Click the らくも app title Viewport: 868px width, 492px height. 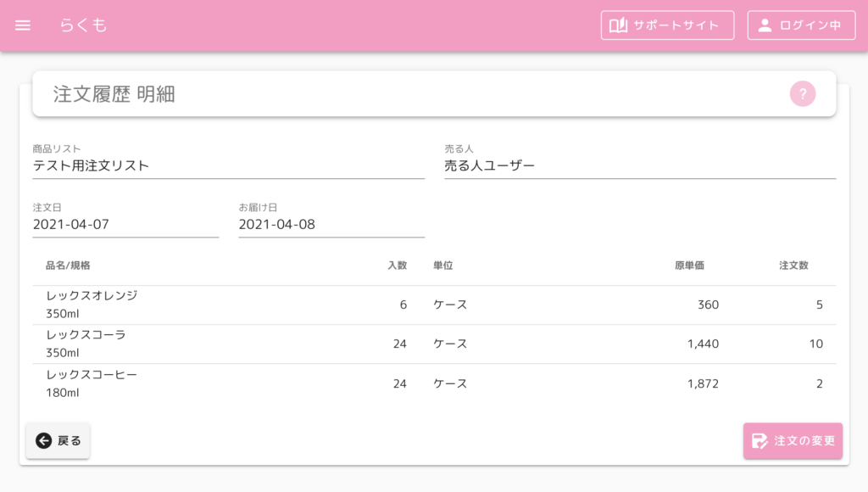83,25
